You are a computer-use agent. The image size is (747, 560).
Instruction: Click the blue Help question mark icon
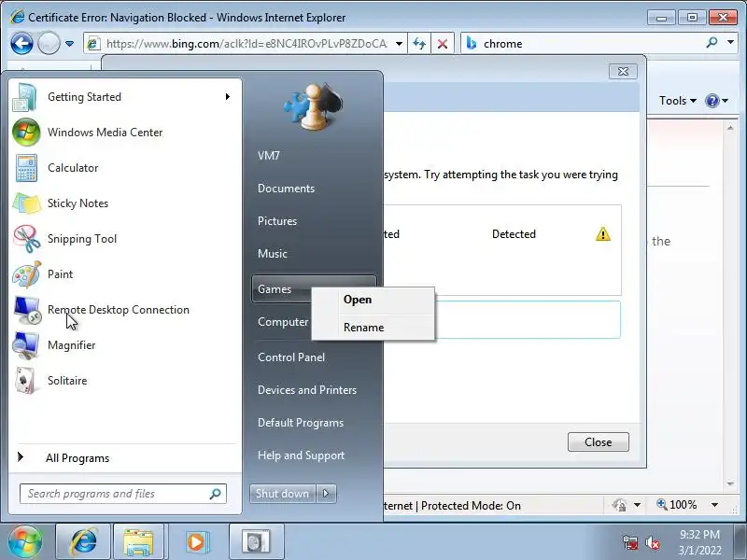pyautogui.click(x=712, y=101)
